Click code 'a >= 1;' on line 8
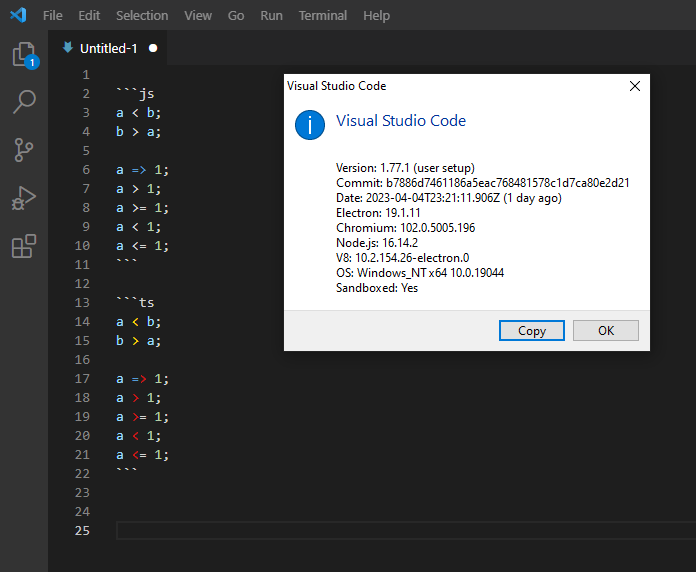 142,208
